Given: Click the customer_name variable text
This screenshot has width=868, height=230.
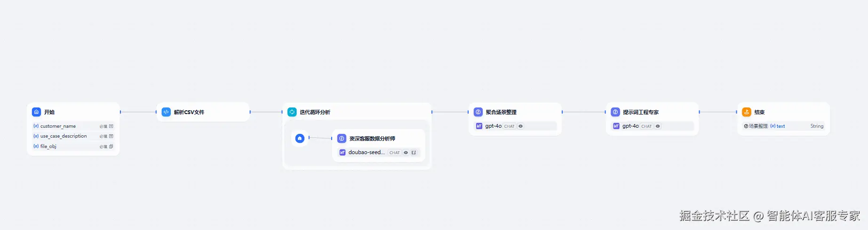Looking at the screenshot, I should tap(58, 126).
